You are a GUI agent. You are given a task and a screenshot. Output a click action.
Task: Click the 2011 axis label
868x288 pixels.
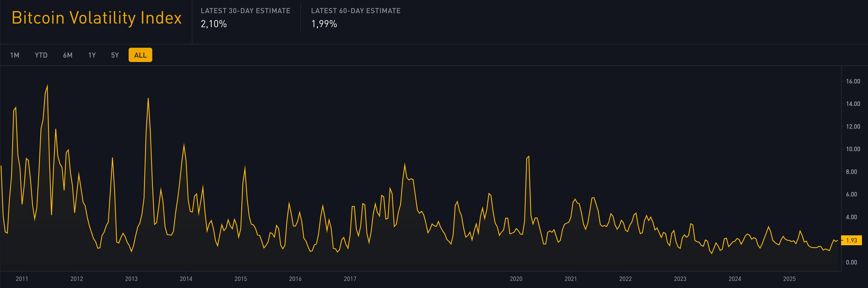coord(22,279)
